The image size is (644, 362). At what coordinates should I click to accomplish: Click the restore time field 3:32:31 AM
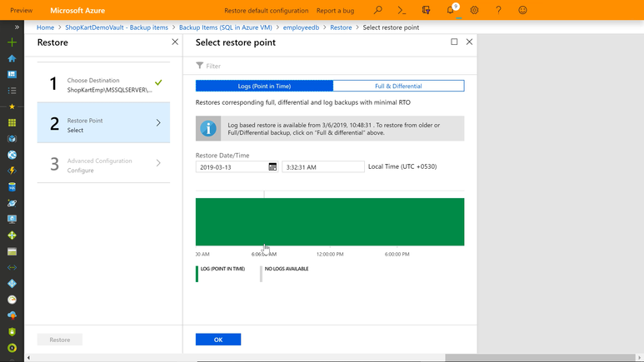pyautogui.click(x=322, y=166)
